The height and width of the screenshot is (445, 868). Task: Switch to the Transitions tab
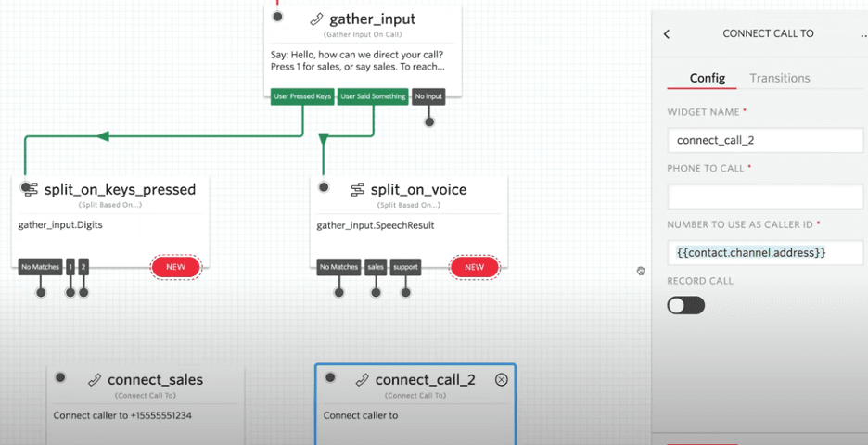click(x=779, y=78)
